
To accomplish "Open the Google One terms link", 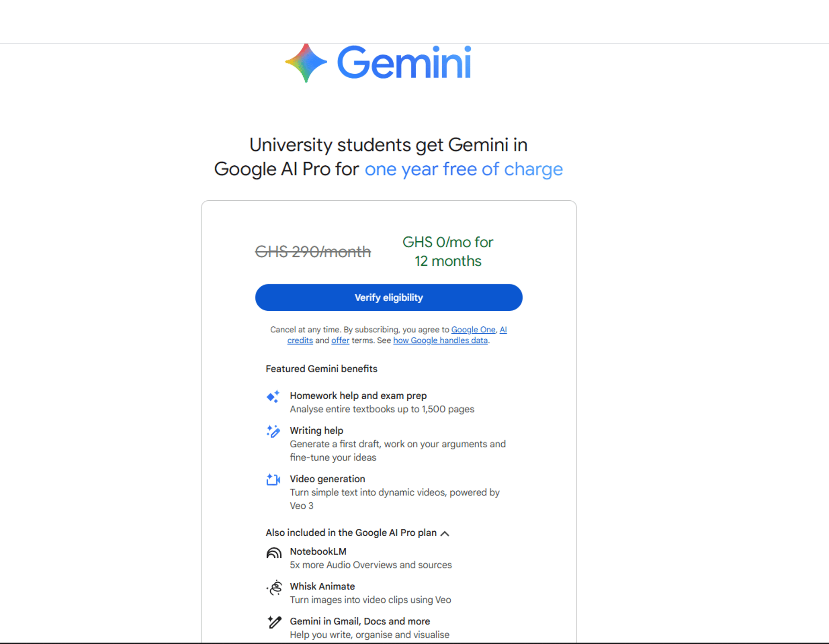I will 473,330.
